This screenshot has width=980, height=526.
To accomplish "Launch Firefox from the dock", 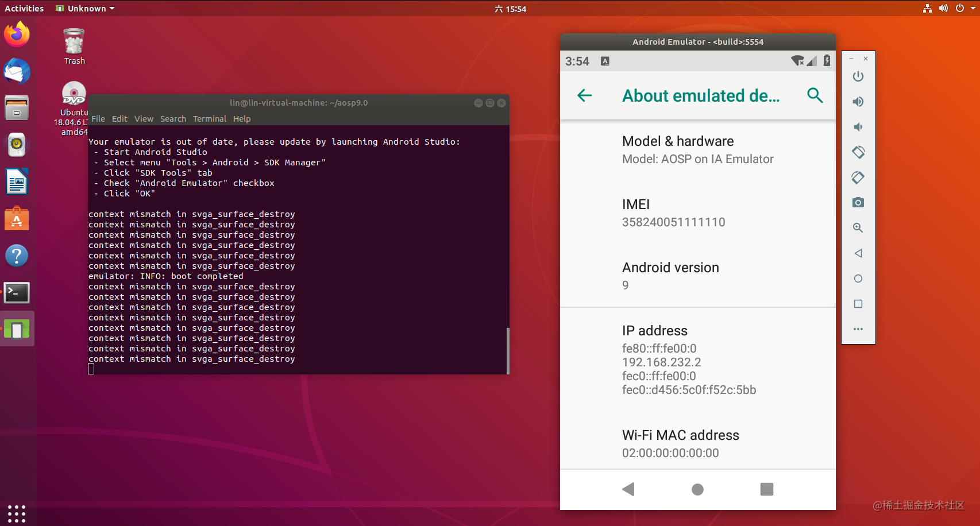I will coord(17,34).
